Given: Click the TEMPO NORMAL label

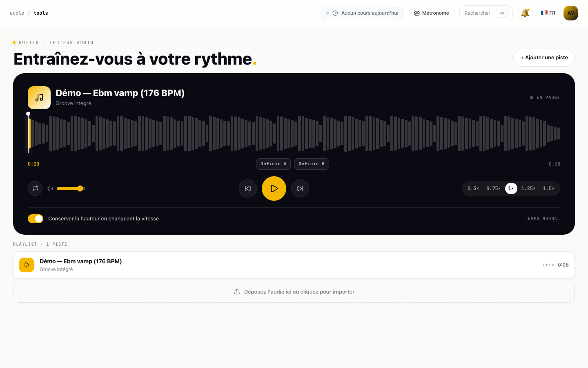Looking at the screenshot, I should click(x=542, y=219).
